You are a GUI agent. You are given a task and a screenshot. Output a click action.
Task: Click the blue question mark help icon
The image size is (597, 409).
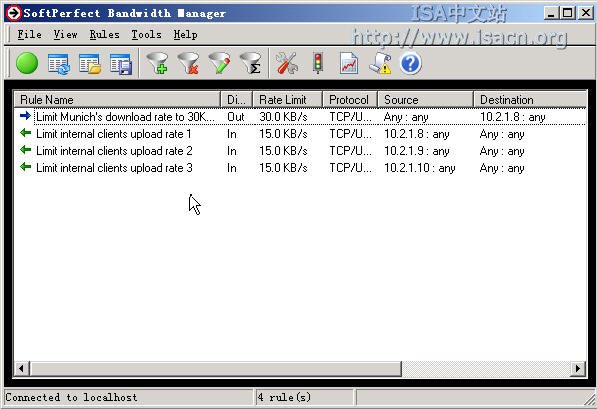[x=410, y=63]
